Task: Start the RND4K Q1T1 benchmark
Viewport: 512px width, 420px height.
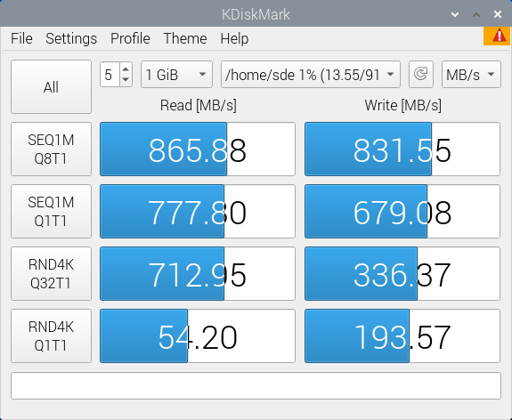Action: 52,336
